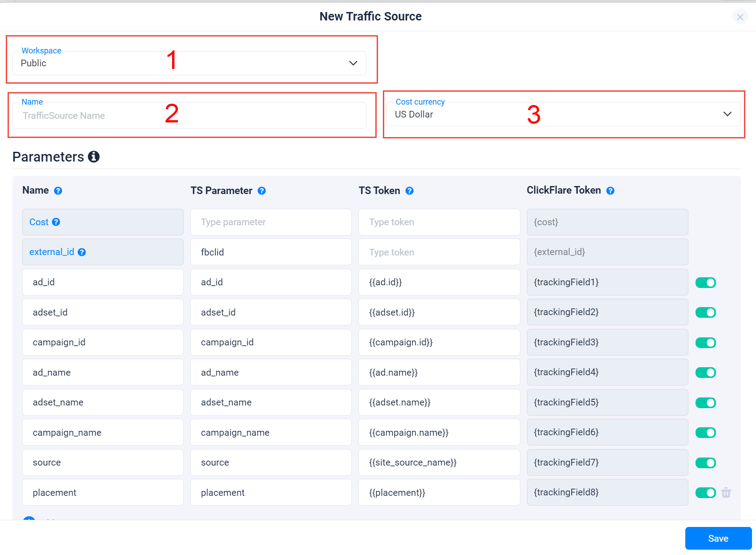Edit the campaign_id name field
This screenshot has height=555, width=756.
click(x=103, y=342)
